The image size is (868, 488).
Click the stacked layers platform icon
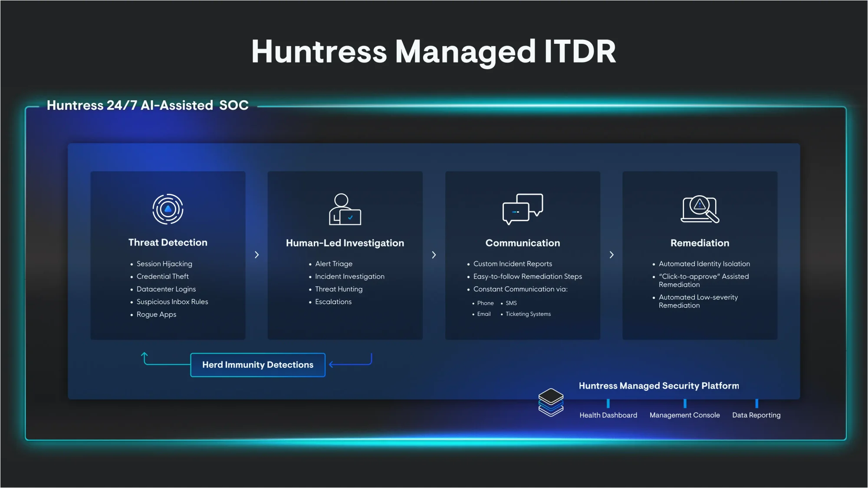point(551,402)
